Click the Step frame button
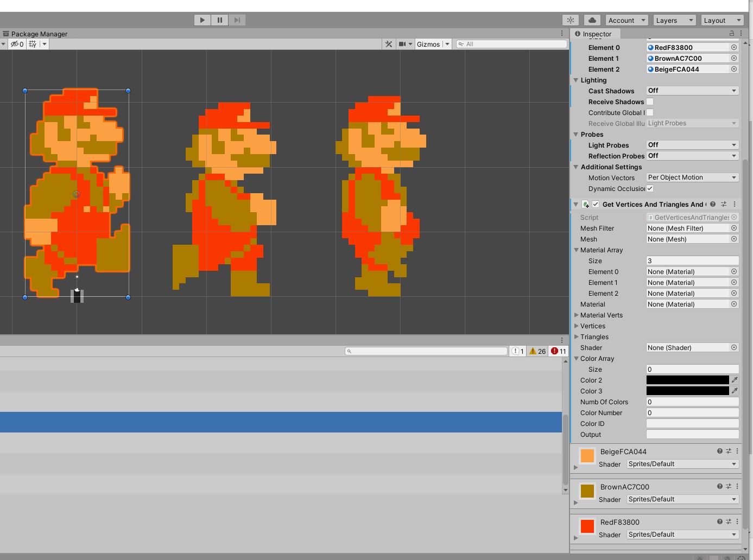753x560 pixels. pyautogui.click(x=237, y=20)
